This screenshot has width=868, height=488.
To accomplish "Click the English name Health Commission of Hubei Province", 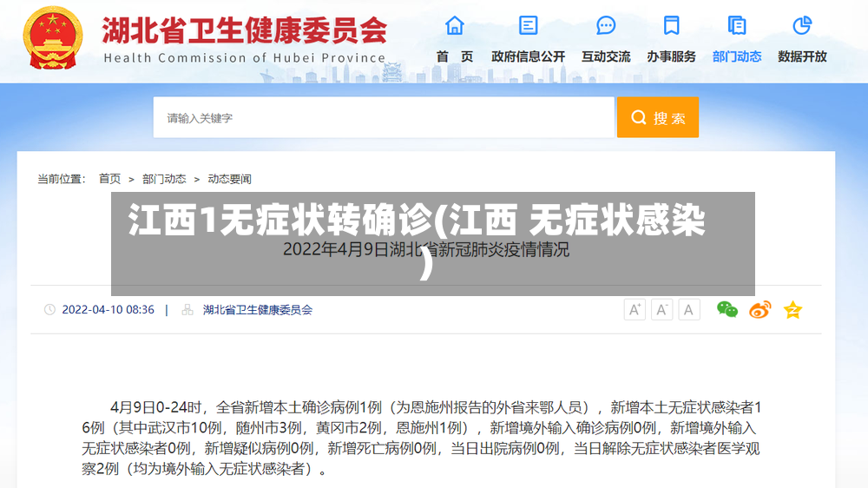I will (244, 57).
